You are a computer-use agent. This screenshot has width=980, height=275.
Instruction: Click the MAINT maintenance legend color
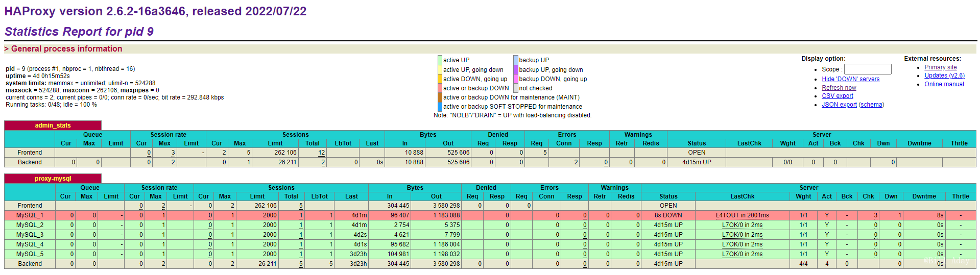click(x=440, y=97)
